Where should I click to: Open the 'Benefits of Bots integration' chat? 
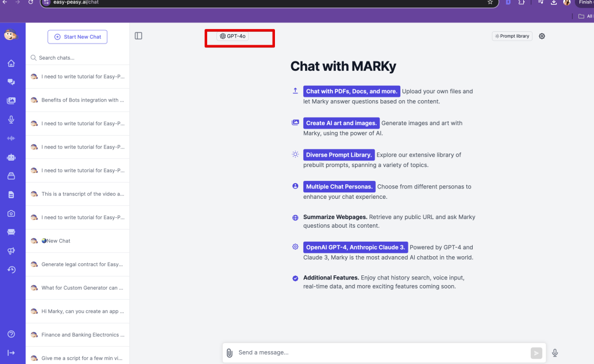point(82,100)
